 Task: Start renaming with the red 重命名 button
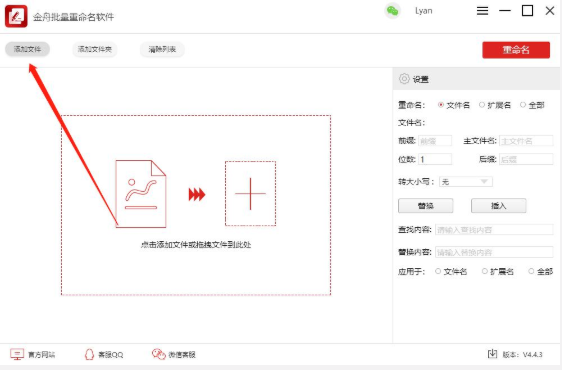[x=516, y=50]
